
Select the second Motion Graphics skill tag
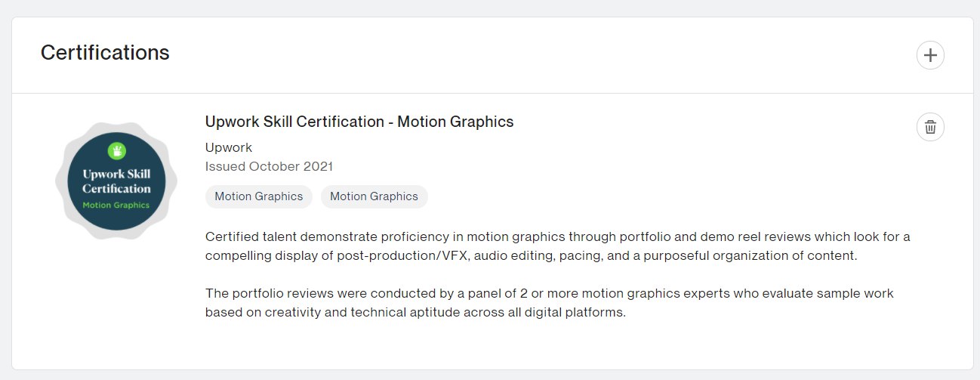tap(374, 196)
